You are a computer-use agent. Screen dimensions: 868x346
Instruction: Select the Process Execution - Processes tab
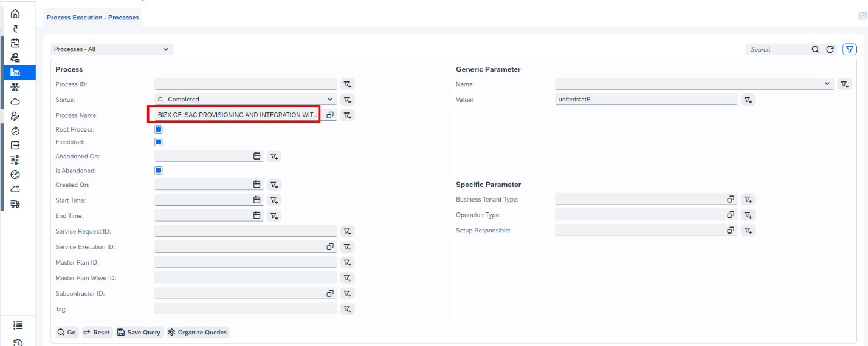pyautogui.click(x=93, y=18)
